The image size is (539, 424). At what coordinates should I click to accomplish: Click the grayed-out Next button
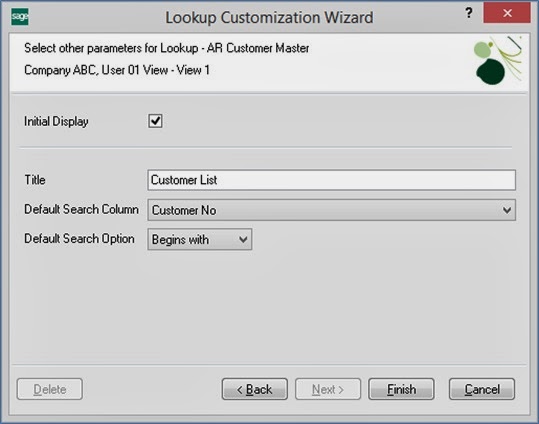328,389
